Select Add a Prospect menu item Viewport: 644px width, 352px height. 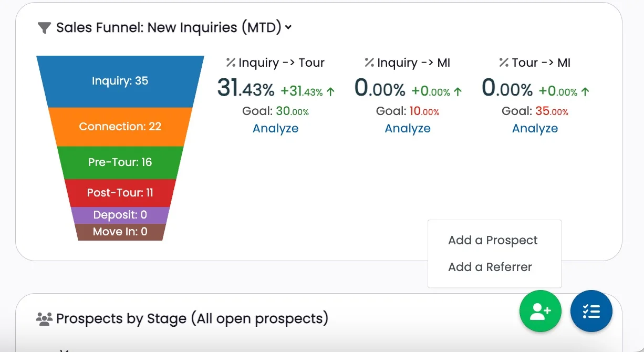[x=493, y=240]
